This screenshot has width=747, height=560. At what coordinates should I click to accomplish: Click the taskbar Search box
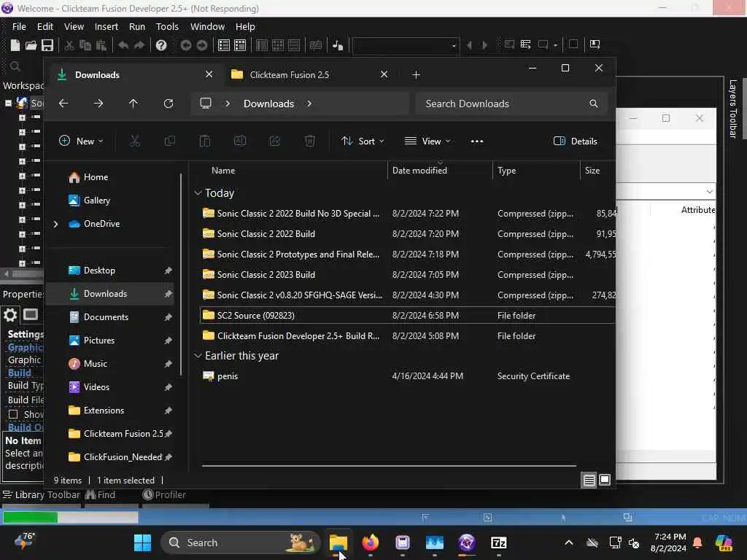240,542
